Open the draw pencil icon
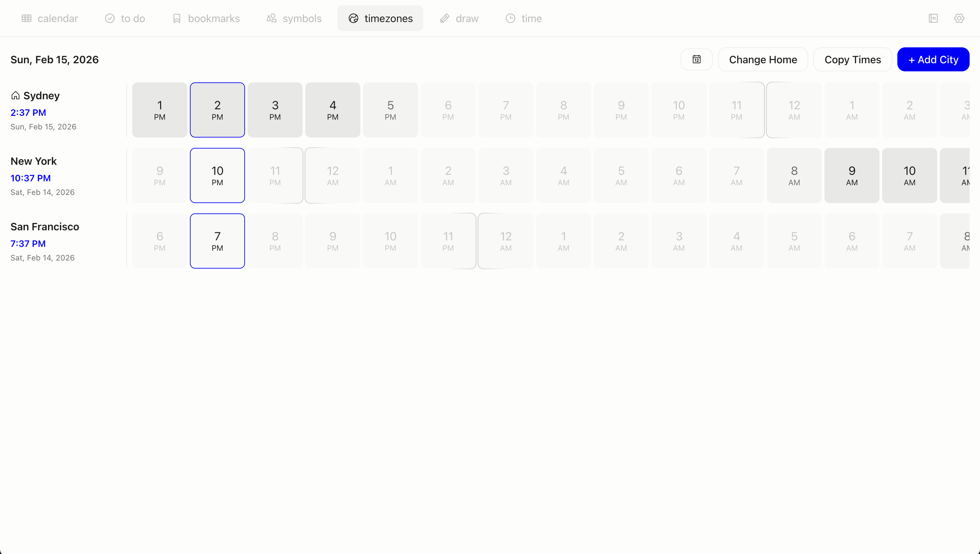The width and height of the screenshot is (980, 554). tap(444, 18)
